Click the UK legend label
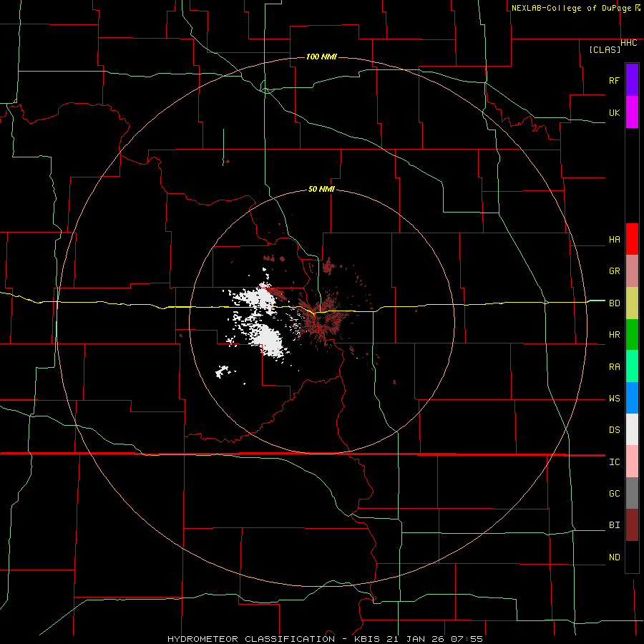The width and height of the screenshot is (644, 644). (x=614, y=112)
